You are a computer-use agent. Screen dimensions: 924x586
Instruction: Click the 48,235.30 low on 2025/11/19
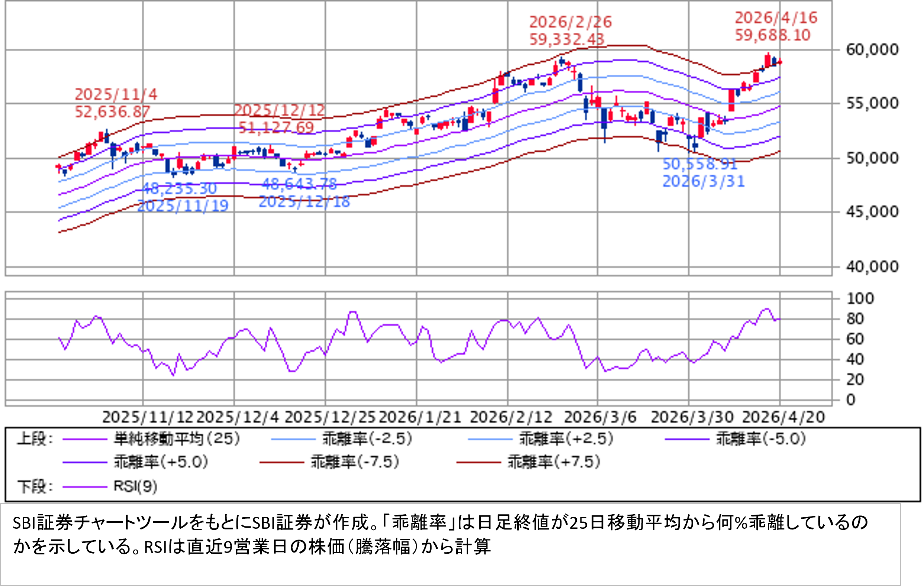179,189
